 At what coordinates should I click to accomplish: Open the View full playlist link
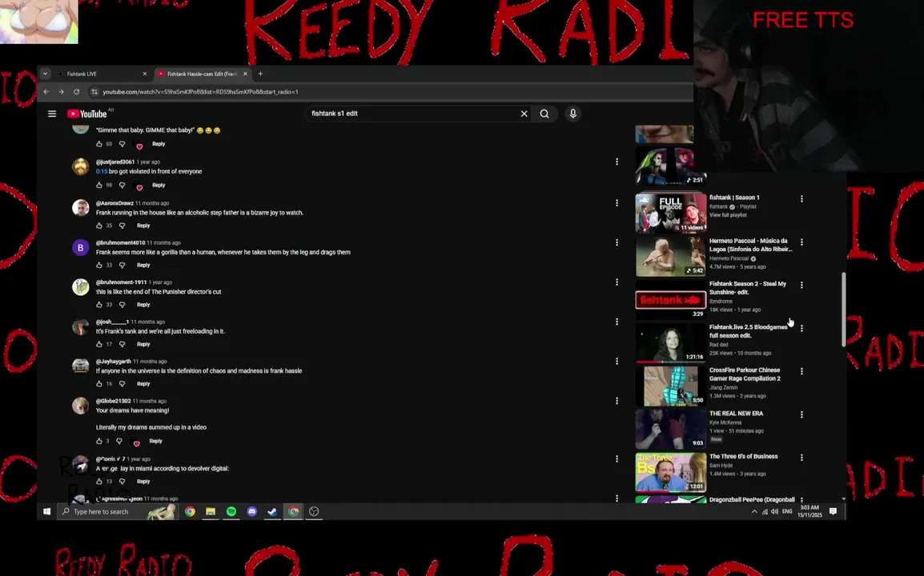click(728, 215)
